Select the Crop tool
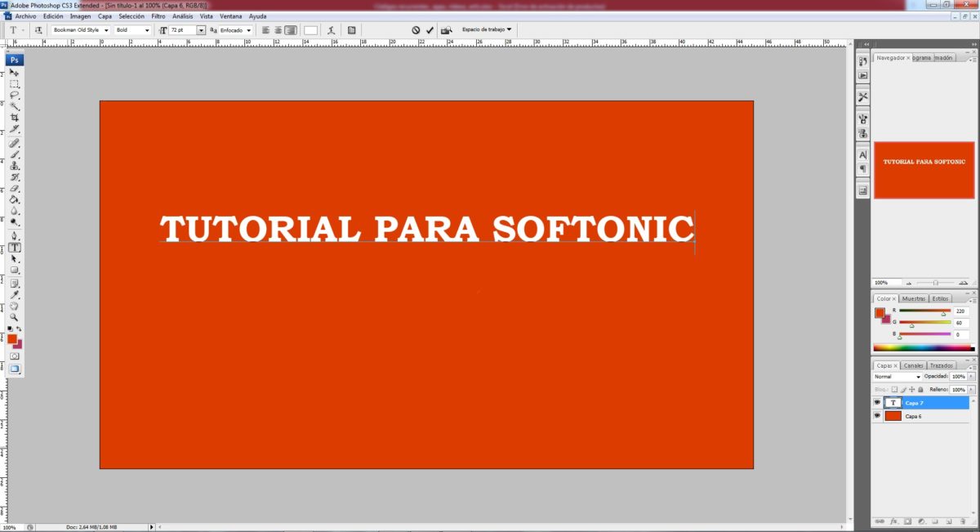This screenshot has height=532, width=980. pyautogui.click(x=14, y=117)
